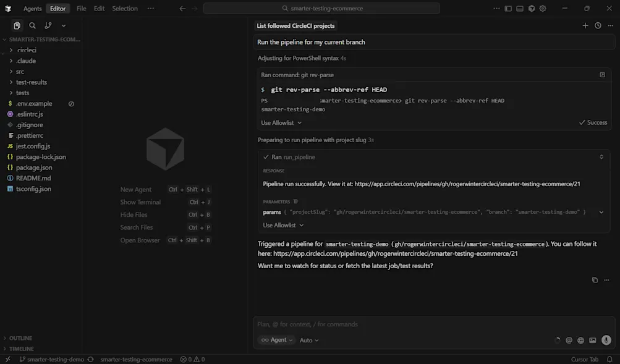Open the Selection menu

click(124, 8)
